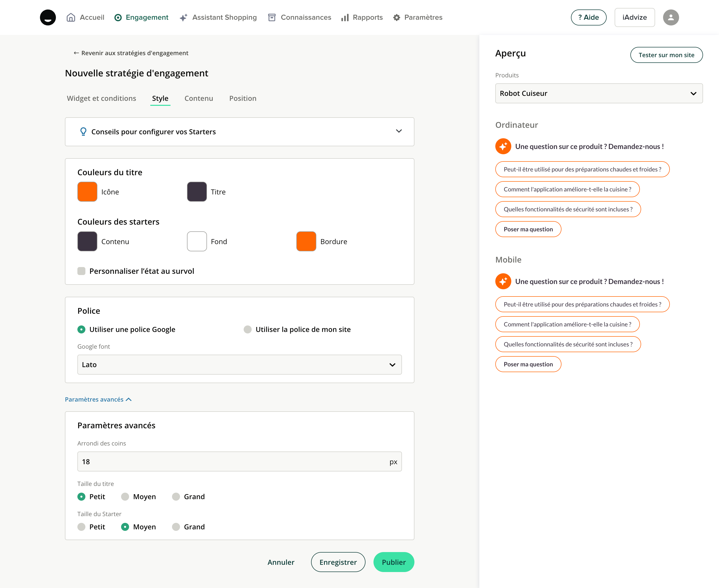Image resolution: width=719 pixels, height=588 pixels.
Task: Open the Google font Lato dropdown
Action: coord(239,365)
